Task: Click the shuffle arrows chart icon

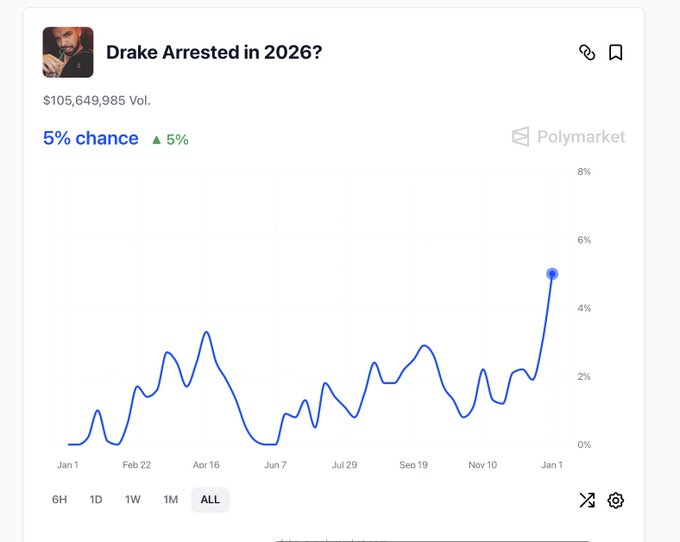Action: point(587,500)
